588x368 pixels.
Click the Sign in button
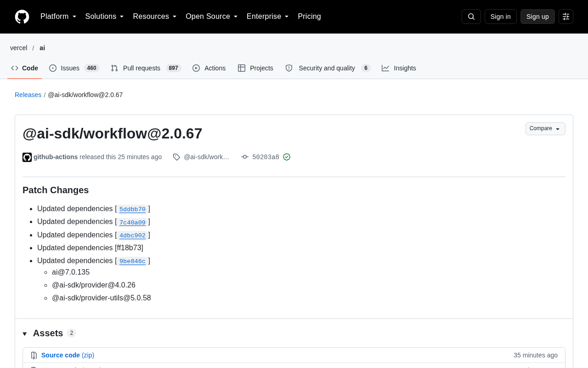(x=500, y=17)
